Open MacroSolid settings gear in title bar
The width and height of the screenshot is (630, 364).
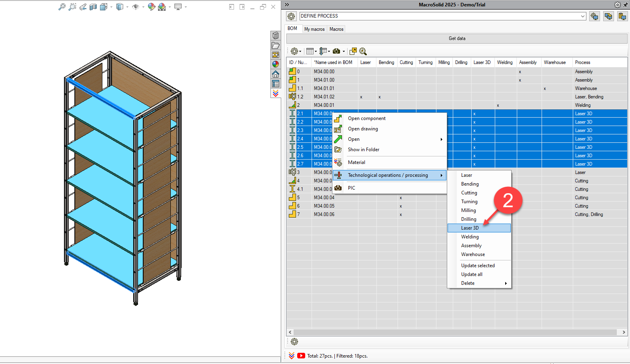[618, 5]
